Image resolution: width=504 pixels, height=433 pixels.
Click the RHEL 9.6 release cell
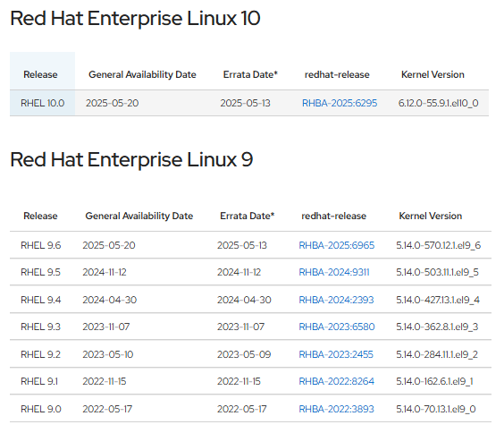point(41,245)
